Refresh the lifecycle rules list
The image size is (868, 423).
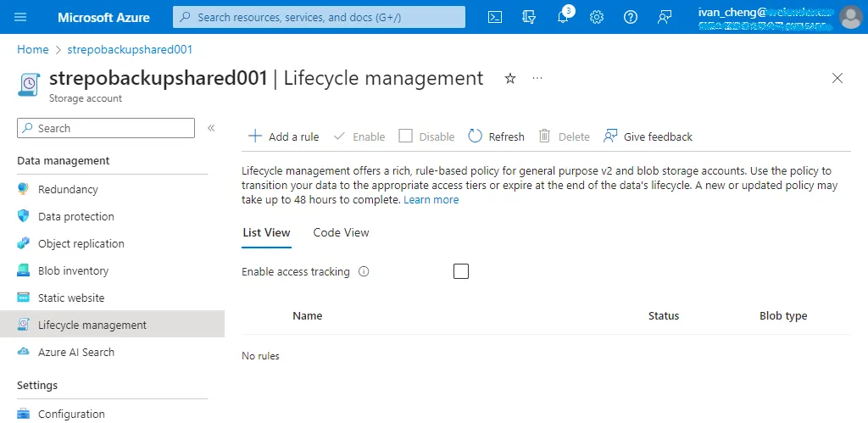(496, 136)
